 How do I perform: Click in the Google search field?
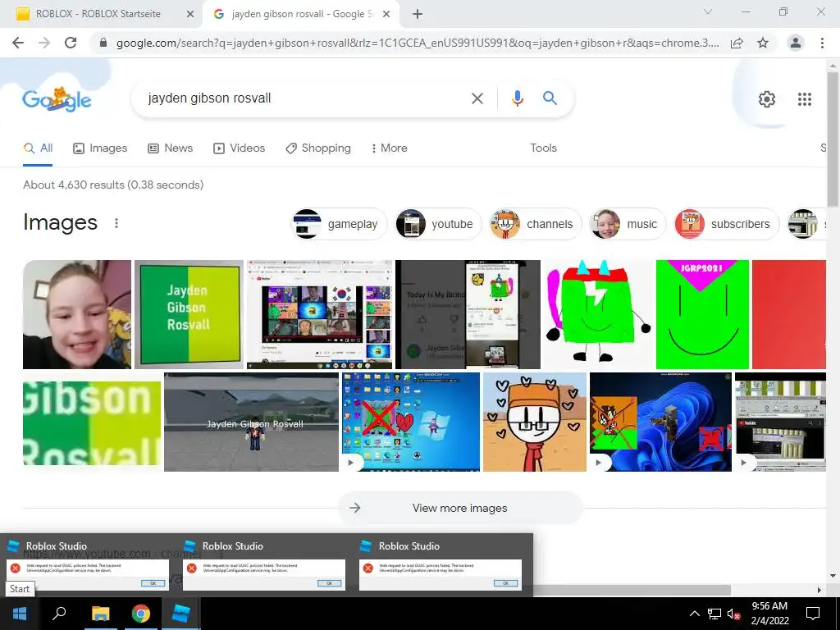point(305,98)
